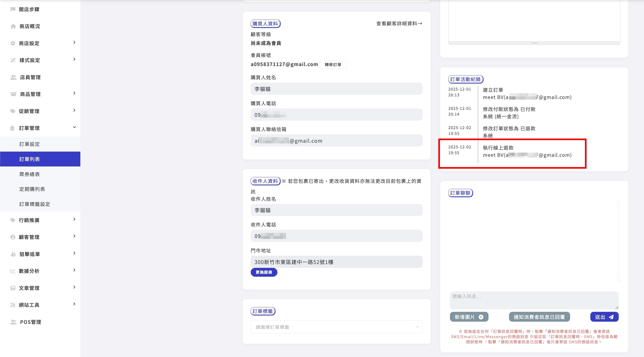644x357 pixels.
Task: Expand the 樣式設定 submenu chevron
Action: (x=74, y=59)
